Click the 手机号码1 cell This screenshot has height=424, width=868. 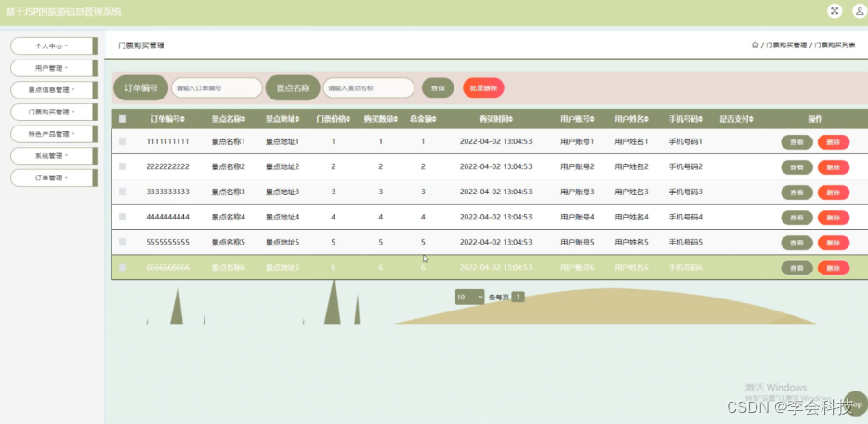click(x=685, y=141)
